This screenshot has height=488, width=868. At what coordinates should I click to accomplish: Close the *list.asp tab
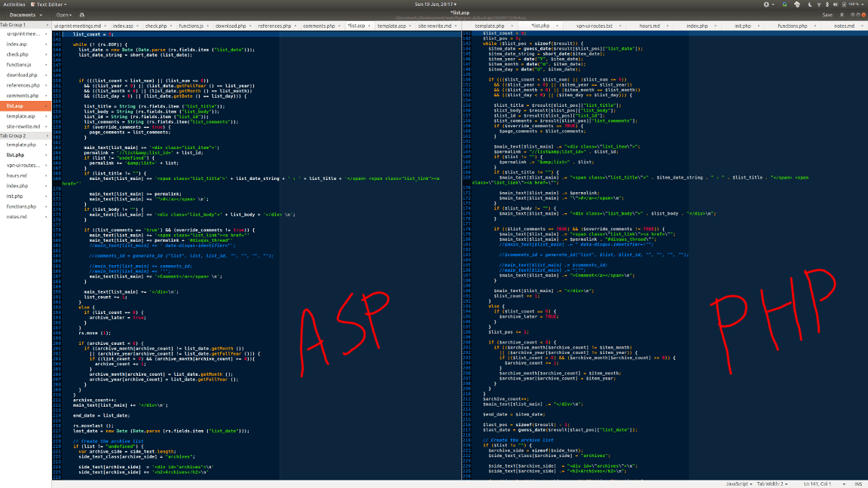(369, 26)
